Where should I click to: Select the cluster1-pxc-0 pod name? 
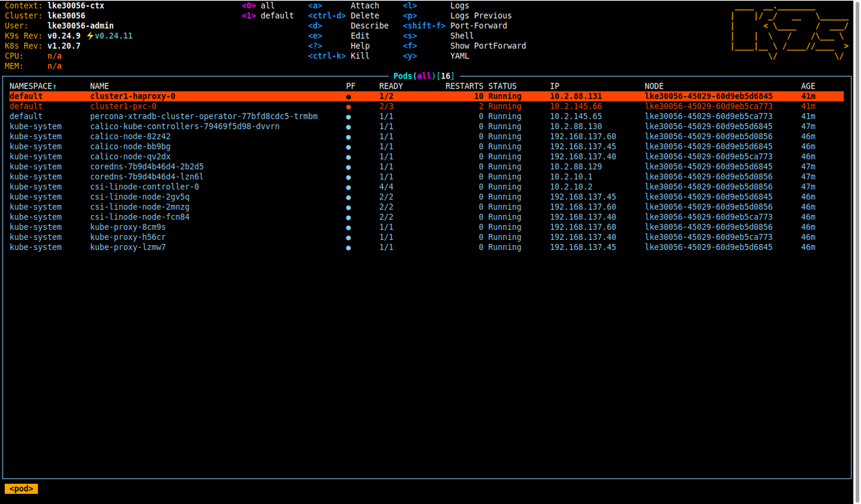tap(123, 106)
